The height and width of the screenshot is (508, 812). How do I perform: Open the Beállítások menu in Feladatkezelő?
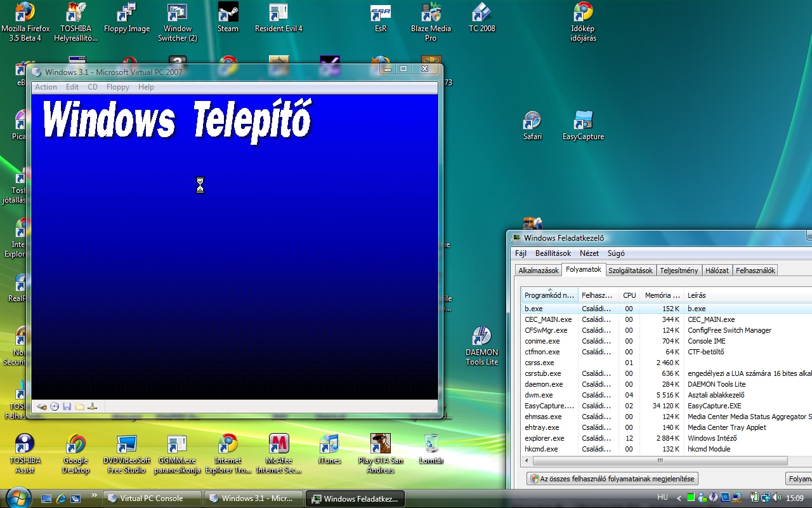click(553, 253)
